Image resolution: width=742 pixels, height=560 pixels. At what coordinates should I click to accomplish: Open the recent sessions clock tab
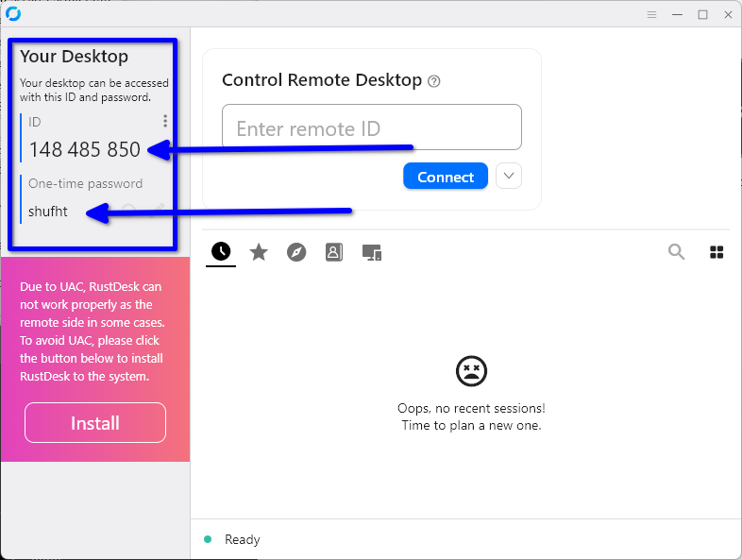(220, 252)
